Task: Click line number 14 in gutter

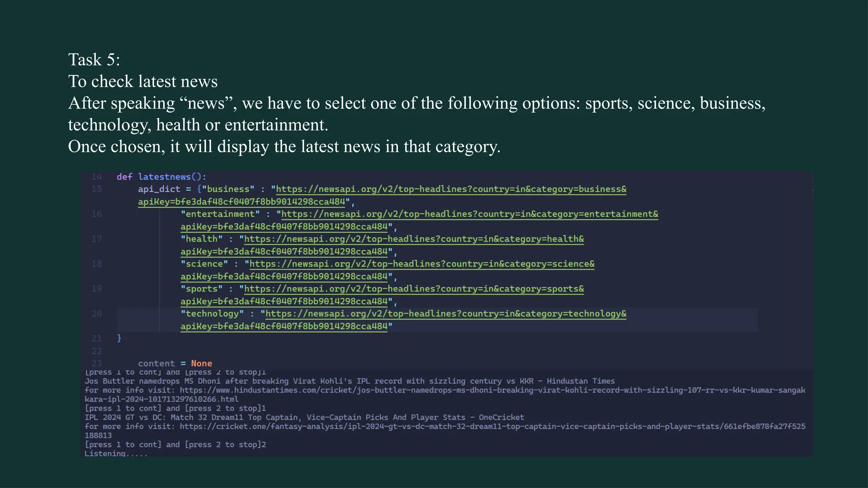Action: [97, 177]
